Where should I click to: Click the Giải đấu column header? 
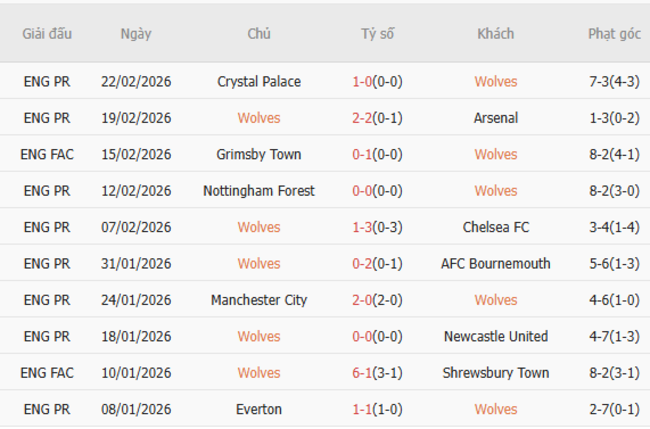[47, 34]
